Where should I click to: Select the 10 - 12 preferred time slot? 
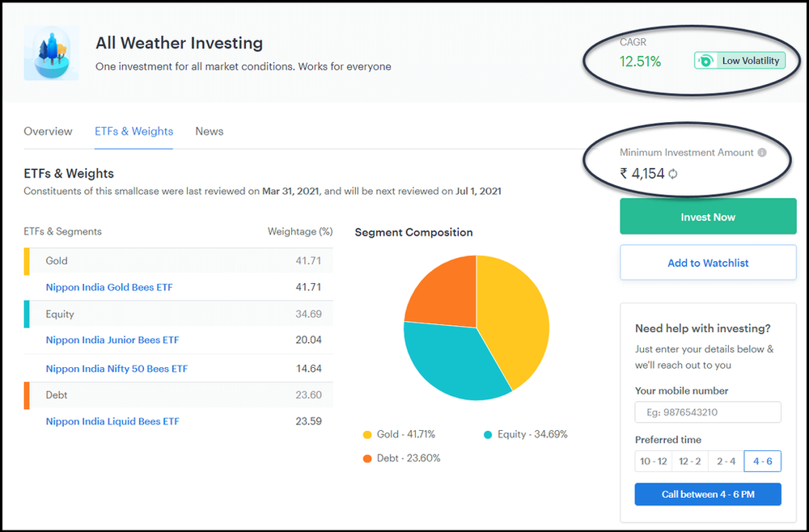coord(652,461)
